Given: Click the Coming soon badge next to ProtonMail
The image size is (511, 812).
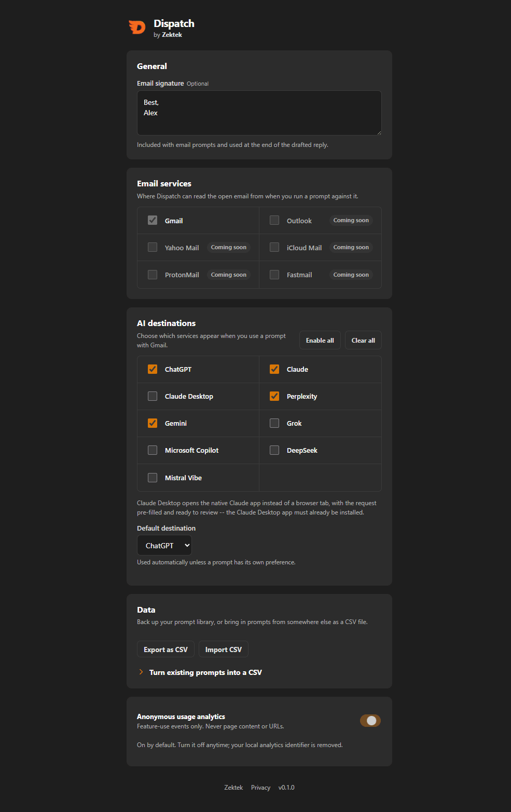Looking at the screenshot, I should pos(229,275).
